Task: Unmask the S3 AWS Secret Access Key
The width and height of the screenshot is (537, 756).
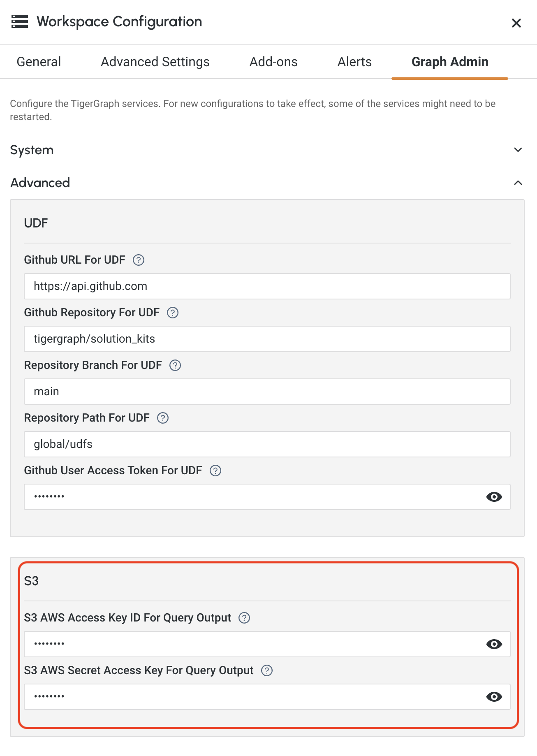Action: pos(494,697)
